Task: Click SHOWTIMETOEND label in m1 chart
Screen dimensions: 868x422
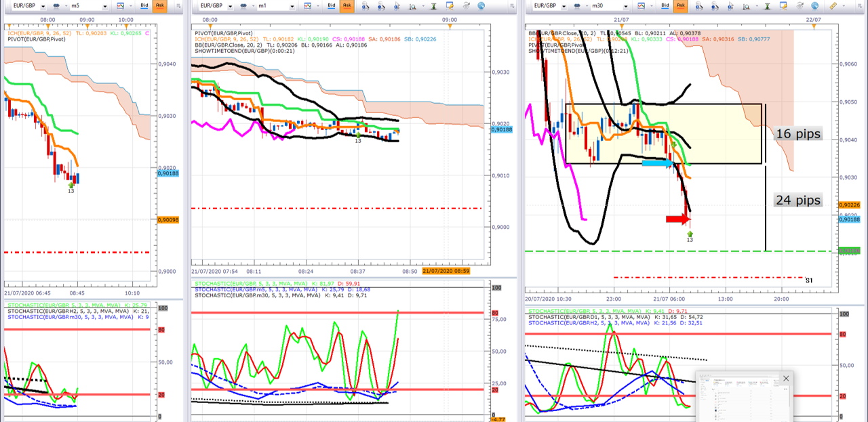Action: click(246, 52)
